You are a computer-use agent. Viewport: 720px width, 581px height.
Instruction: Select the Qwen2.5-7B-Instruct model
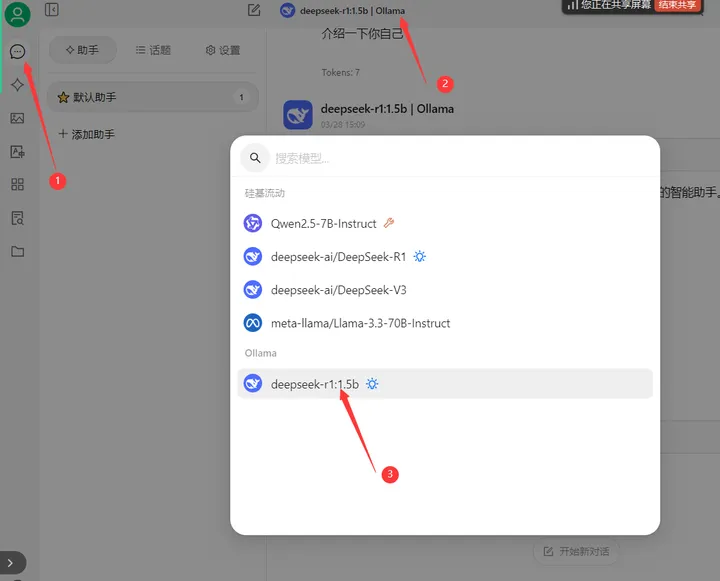click(x=445, y=223)
